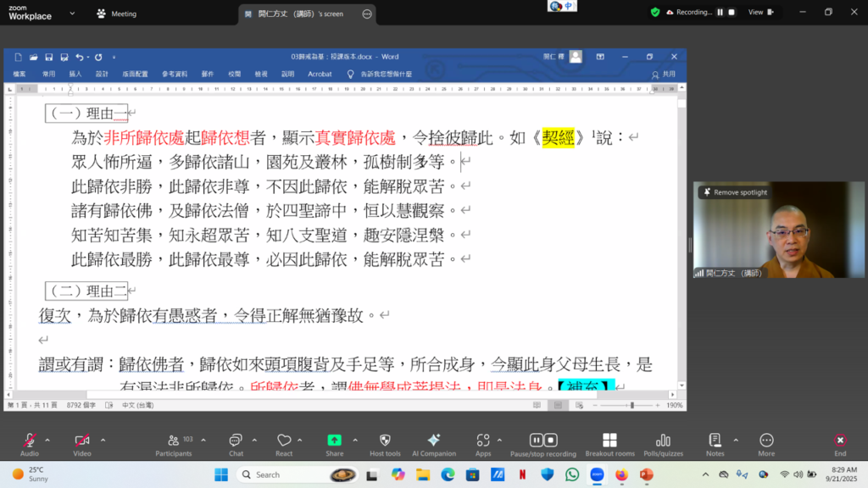
Task: Open Polls/quizzes in Zoom toolbar
Action: [663, 444]
